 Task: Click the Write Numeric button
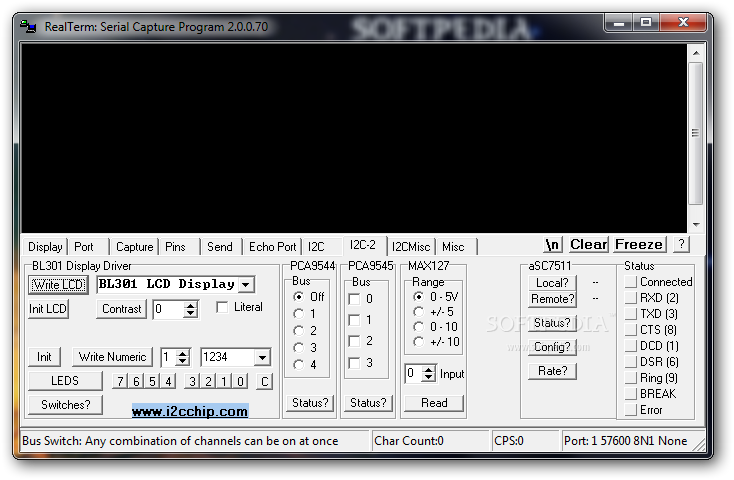tap(112, 357)
